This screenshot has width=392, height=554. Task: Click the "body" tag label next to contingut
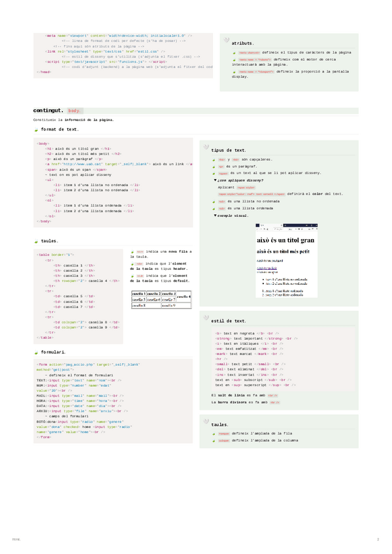[75, 112]
